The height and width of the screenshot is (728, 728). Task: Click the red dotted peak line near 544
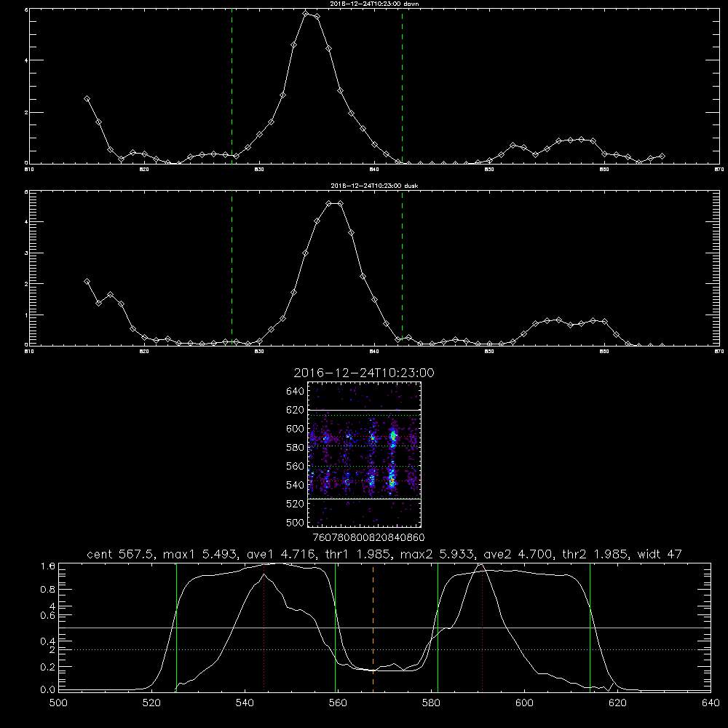(264, 627)
